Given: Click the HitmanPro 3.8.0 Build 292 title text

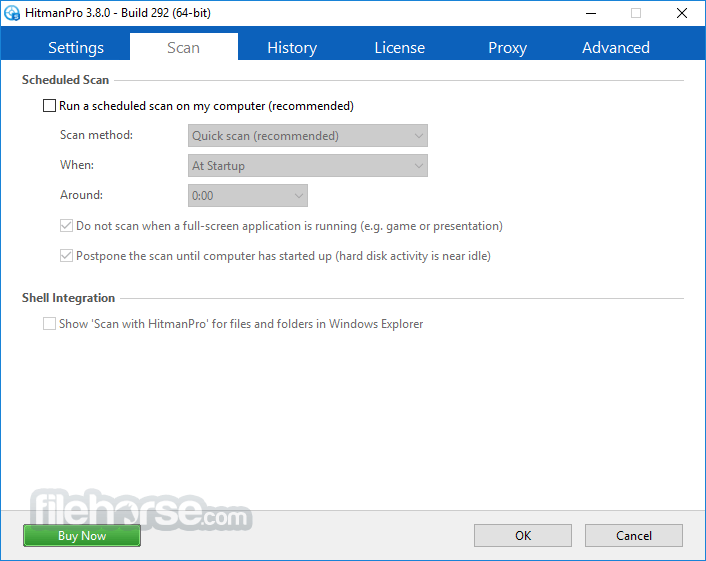Looking at the screenshot, I should (118, 13).
